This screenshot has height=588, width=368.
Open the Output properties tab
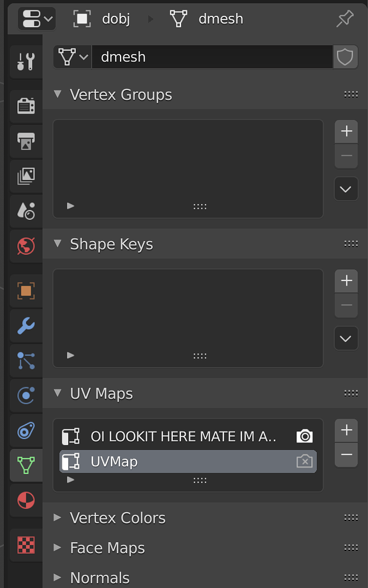click(x=26, y=141)
